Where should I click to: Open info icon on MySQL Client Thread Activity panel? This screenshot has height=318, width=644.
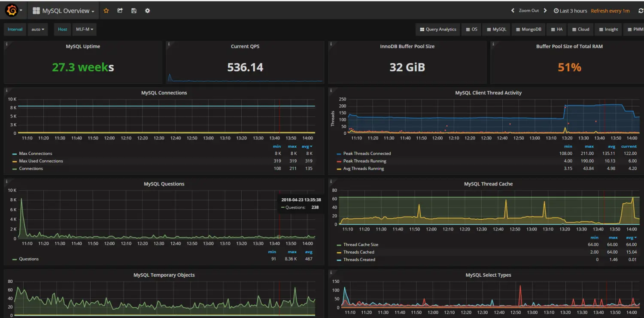(x=331, y=90)
